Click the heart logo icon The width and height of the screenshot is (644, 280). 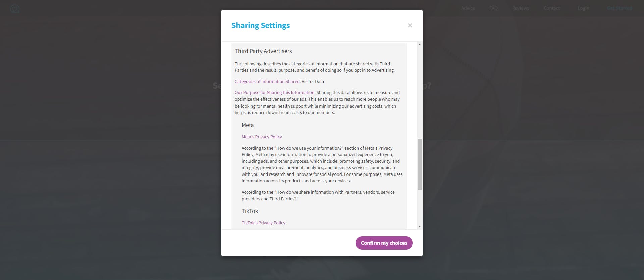[x=15, y=8]
